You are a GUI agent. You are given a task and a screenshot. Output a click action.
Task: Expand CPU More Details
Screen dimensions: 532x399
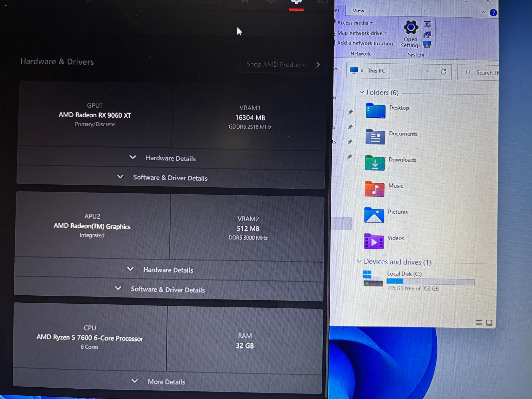click(x=167, y=382)
